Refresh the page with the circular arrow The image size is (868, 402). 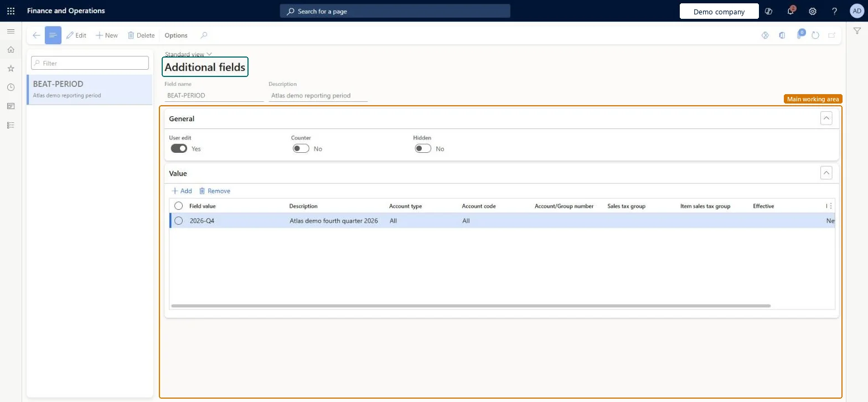point(815,35)
